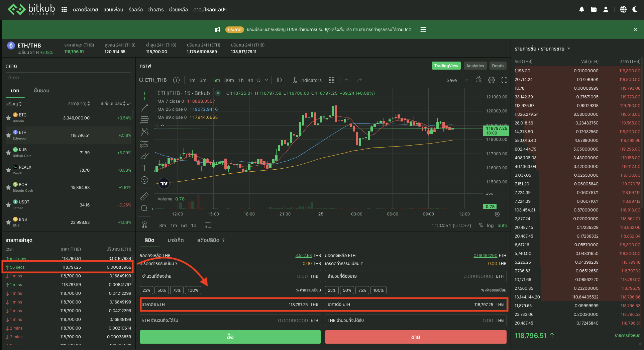The height and width of the screenshot is (350, 644).
Task: Open go to date calendar icon
Action: coord(208,225)
